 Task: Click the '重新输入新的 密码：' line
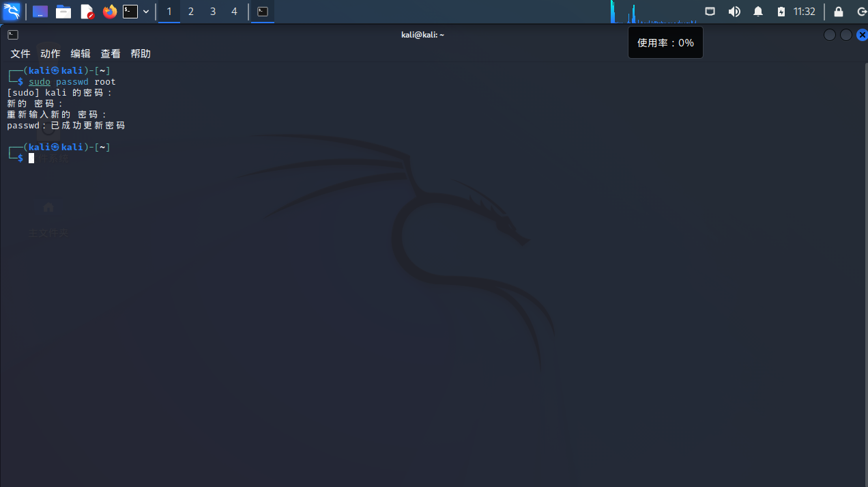(57, 115)
